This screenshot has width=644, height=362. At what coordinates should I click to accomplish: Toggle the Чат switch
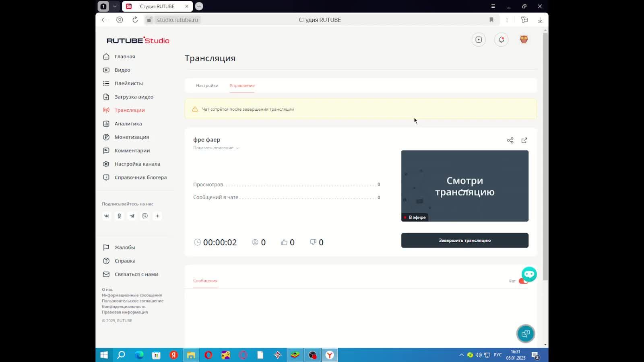(523, 281)
